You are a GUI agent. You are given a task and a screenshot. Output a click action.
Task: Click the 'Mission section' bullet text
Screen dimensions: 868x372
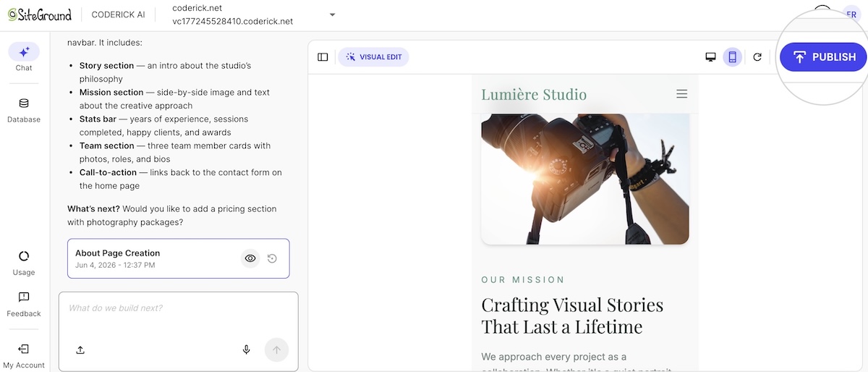[111, 93]
